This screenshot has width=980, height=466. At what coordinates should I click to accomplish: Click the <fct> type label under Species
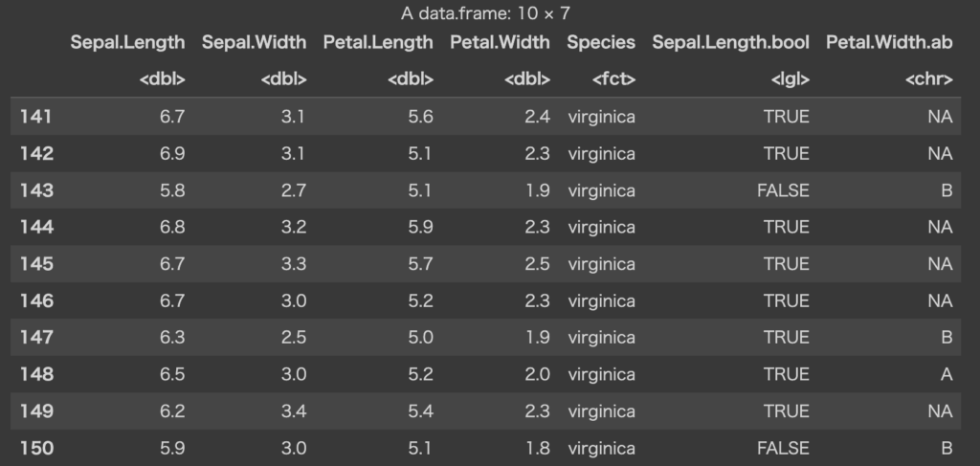(613, 79)
